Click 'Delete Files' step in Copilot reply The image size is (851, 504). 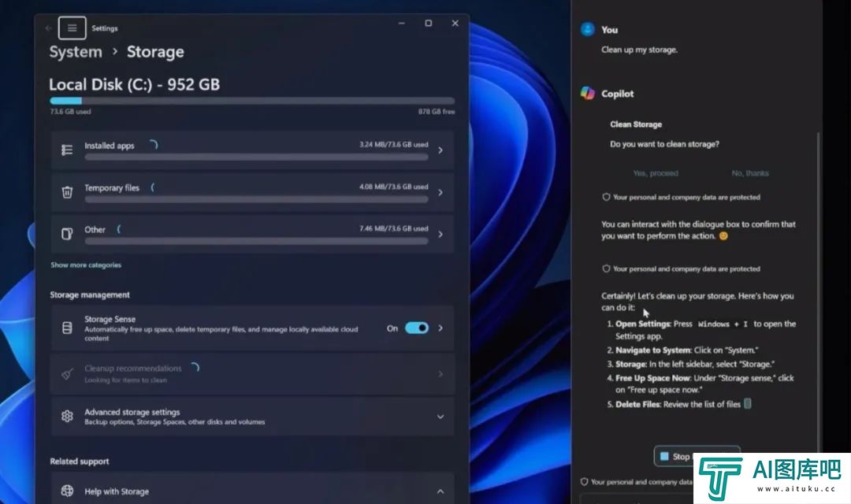[x=638, y=404]
